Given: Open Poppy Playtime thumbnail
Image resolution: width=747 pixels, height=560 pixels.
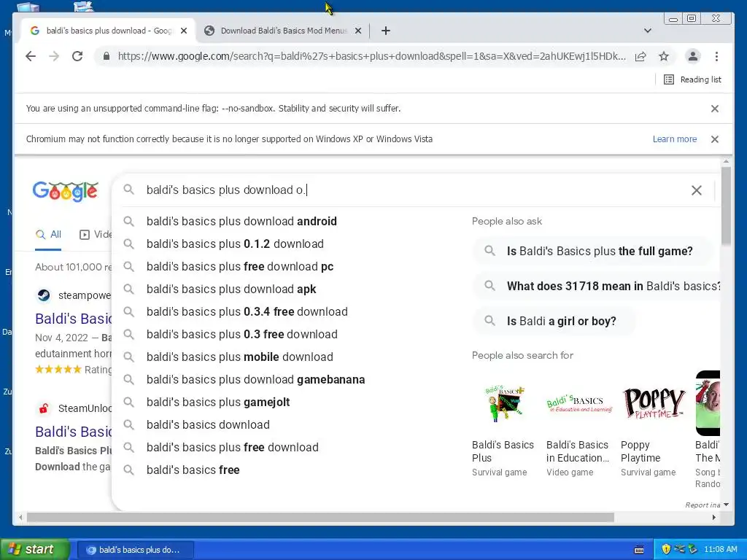Looking at the screenshot, I should pos(653,402).
